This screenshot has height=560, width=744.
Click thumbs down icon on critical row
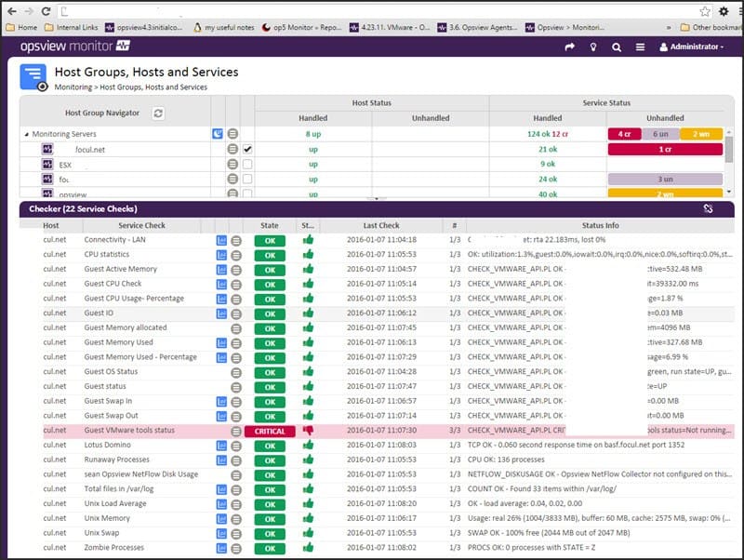(x=309, y=431)
